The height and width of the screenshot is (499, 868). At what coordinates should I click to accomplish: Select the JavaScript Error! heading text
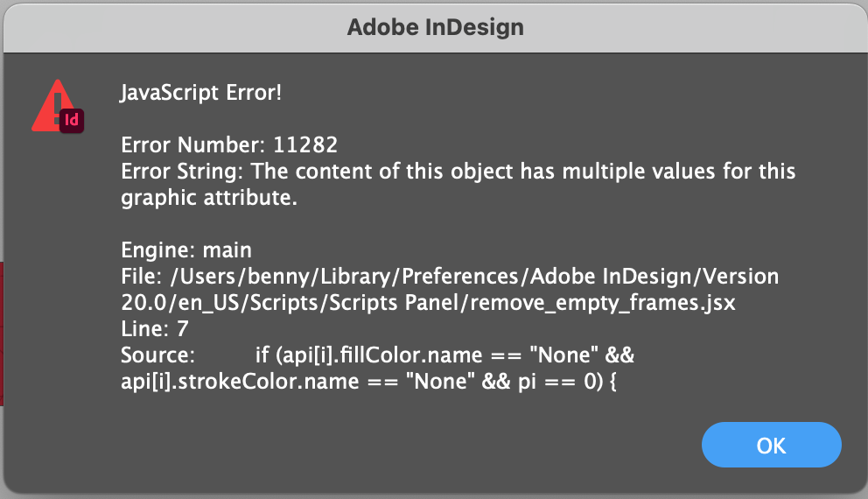(201, 93)
